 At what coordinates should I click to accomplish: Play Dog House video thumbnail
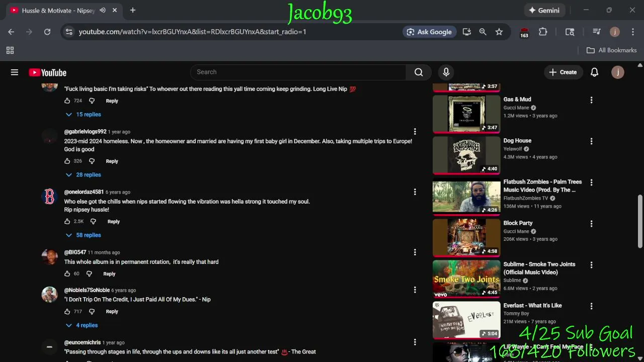tap(466, 155)
